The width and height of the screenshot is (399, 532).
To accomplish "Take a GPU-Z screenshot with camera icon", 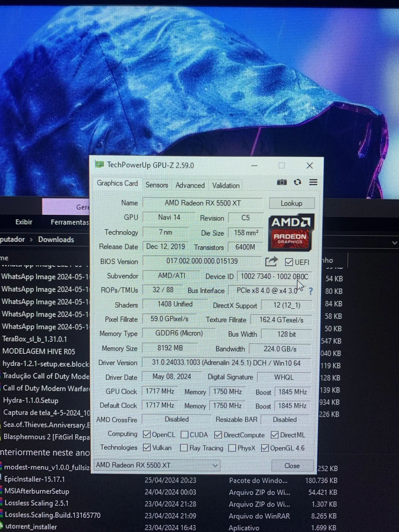I will click(282, 182).
